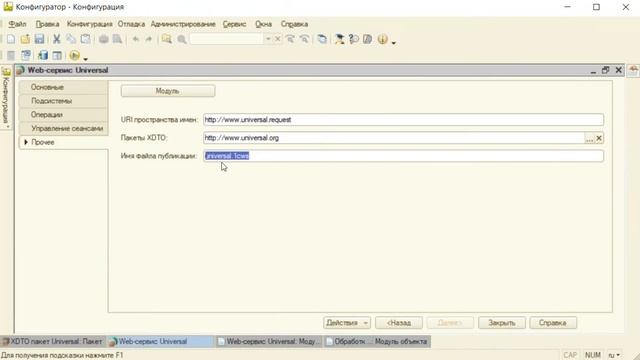Select the Подсистемы section tab

click(64, 101)
